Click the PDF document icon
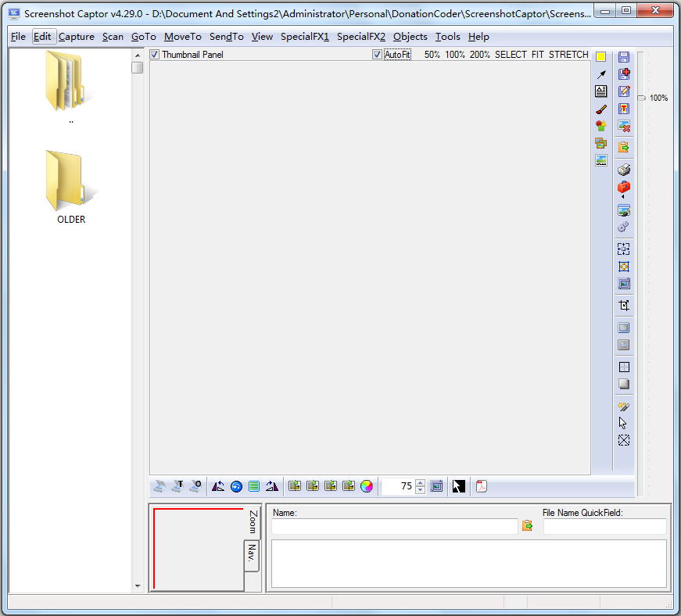Viewport: 681px width, 616px height. tap(481, 486)
